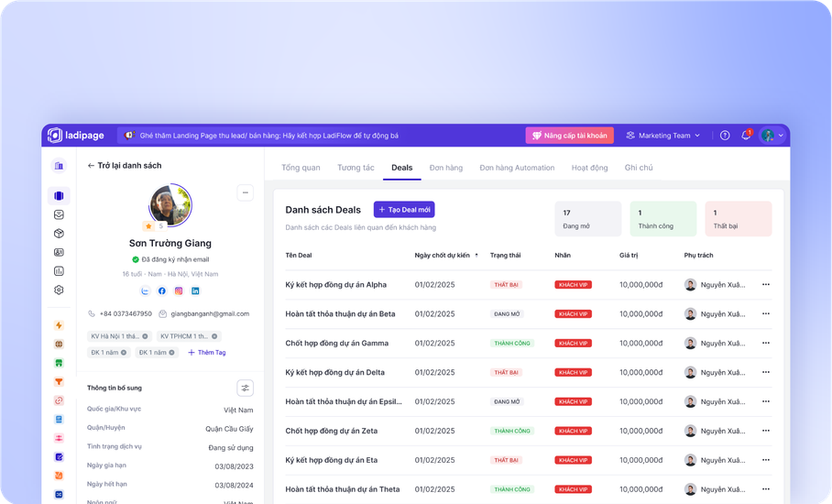The image size is (832, 504).
Task: Open the contact card icon in sidebar
Action: 59,253
